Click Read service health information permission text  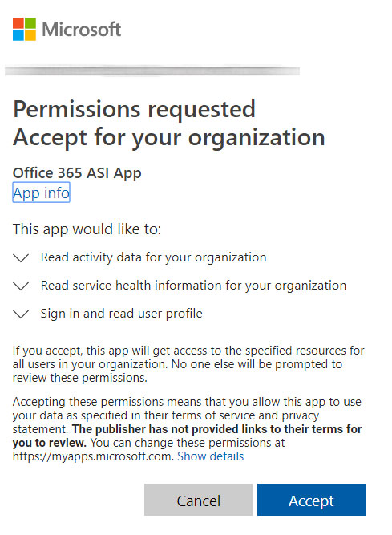193,286
